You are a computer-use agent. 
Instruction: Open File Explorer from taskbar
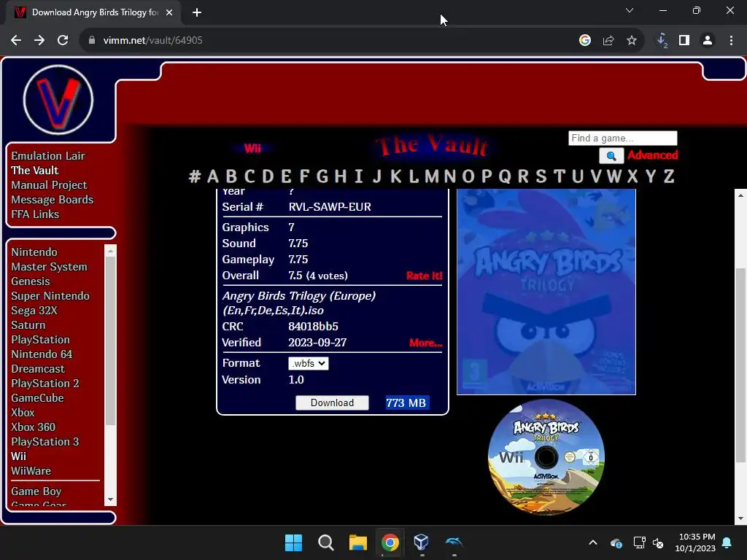tap(357, 542)
